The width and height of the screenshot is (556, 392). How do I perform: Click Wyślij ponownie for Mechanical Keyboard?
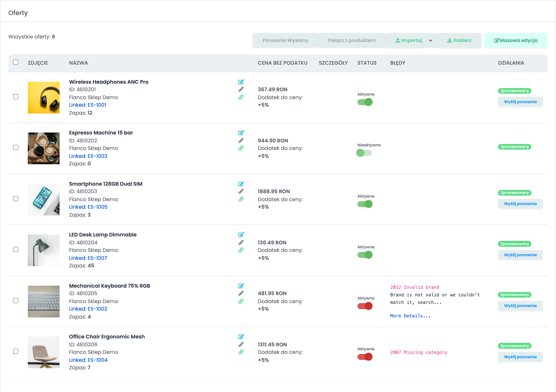(x=520, y=306)
